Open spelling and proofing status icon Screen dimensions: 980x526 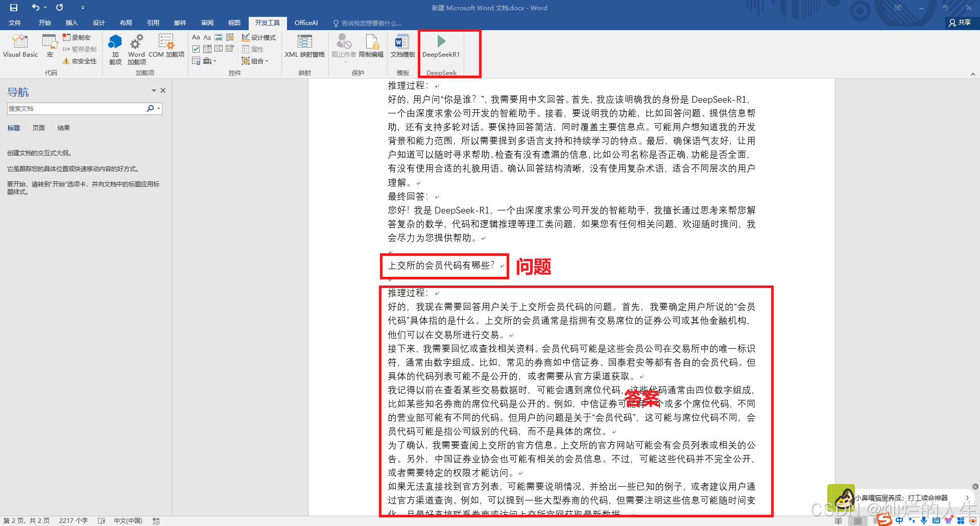[x=102, y=521]
